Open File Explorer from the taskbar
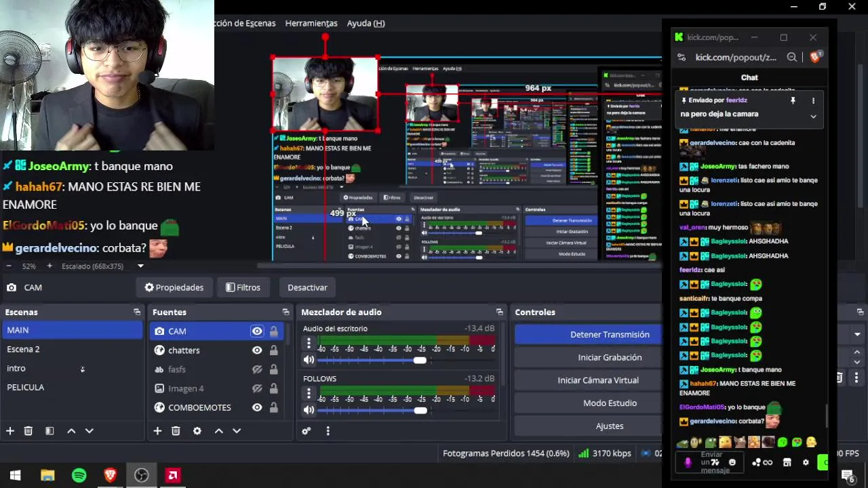 47,475
